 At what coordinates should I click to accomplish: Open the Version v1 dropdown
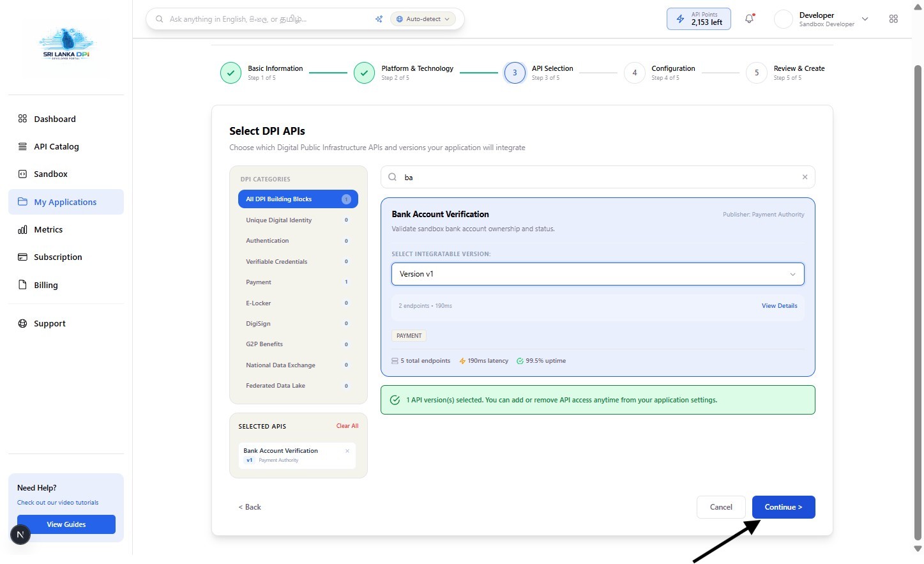click(x=598, y=274)
